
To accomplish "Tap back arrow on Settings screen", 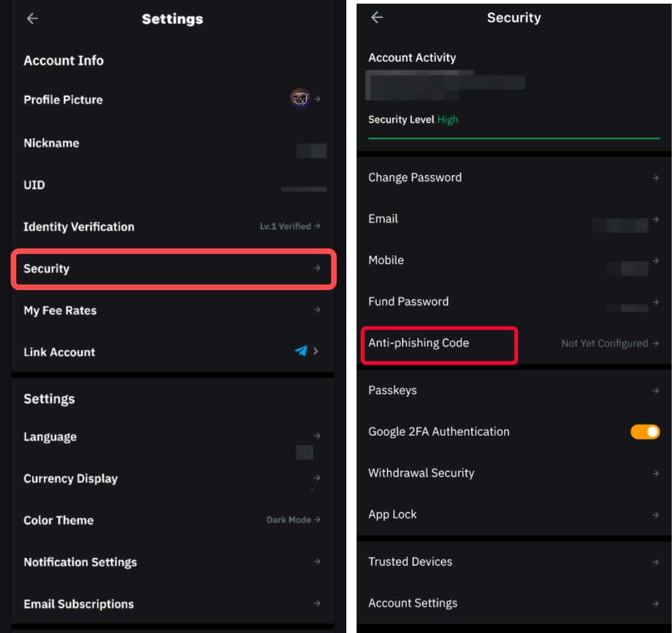I will (32, 19).
